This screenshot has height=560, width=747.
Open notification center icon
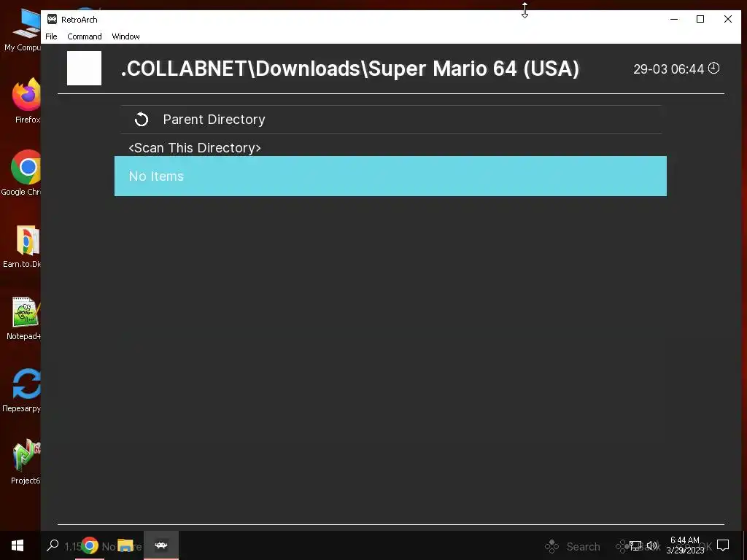[x=723, y=545]
